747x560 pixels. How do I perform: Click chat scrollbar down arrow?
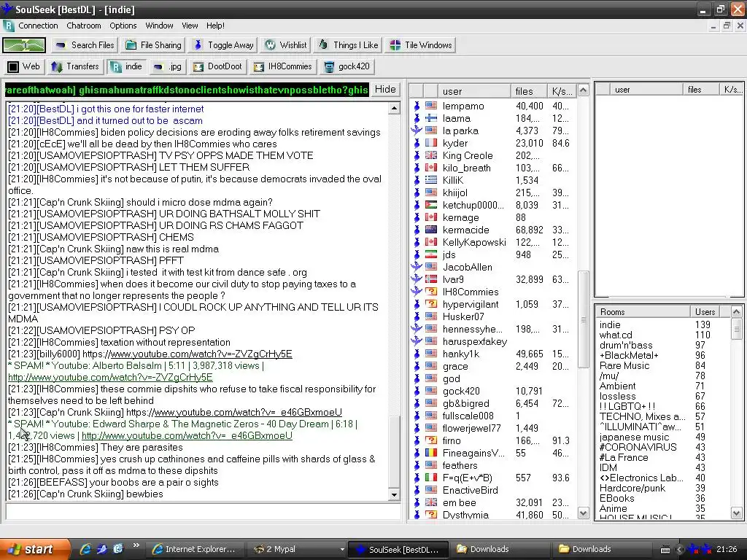point(395,495)
